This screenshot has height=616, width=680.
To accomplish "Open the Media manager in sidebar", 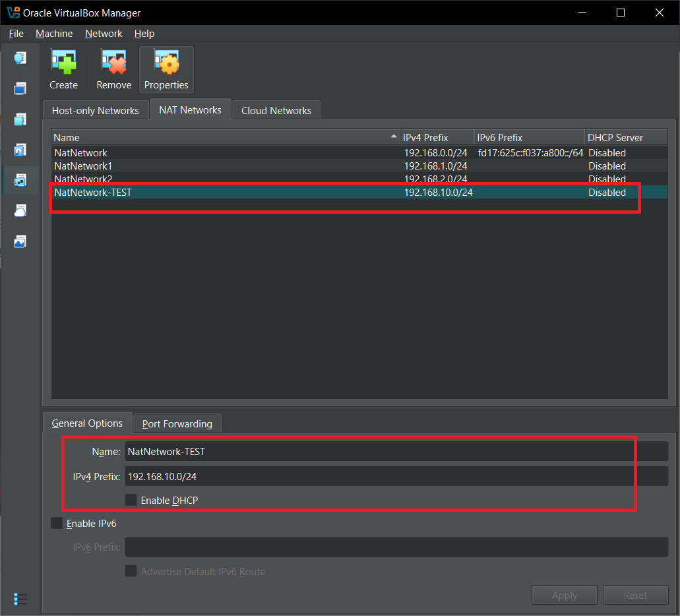I will click(x=20, y=150).
